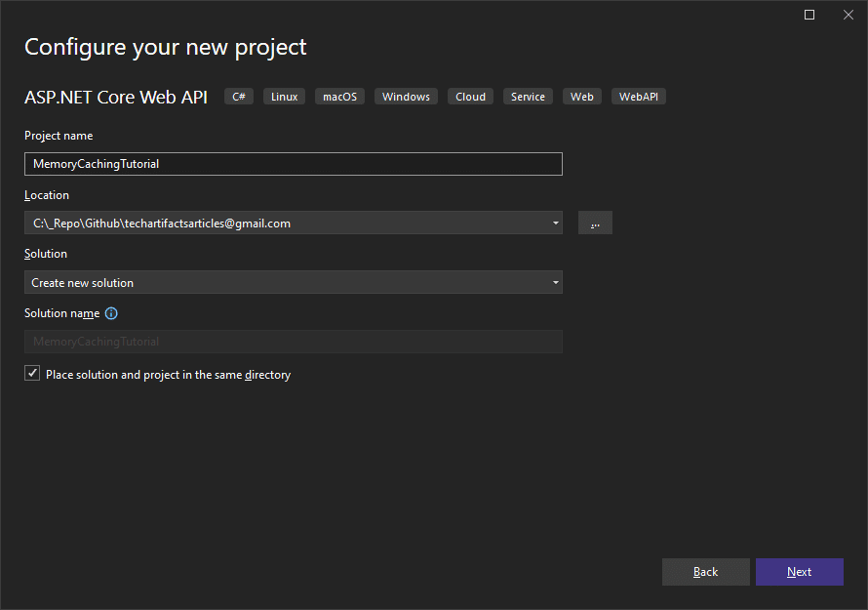
Task: Select the Web tag
Action: 582,97
